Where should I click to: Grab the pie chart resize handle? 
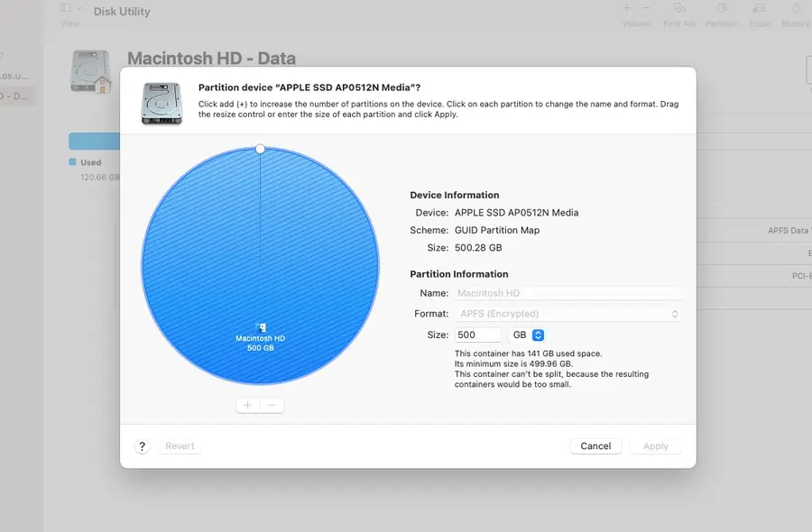click(x=261, y=148)
